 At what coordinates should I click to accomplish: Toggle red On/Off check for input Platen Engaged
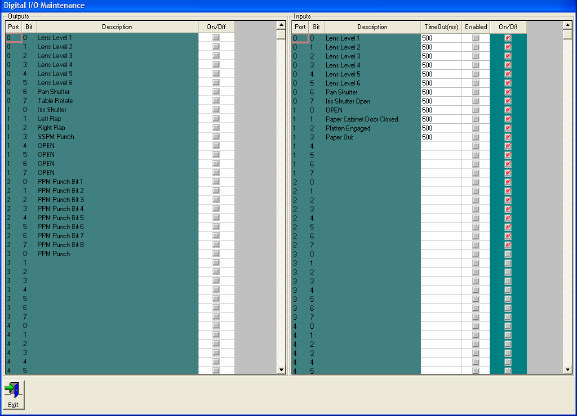508,128
